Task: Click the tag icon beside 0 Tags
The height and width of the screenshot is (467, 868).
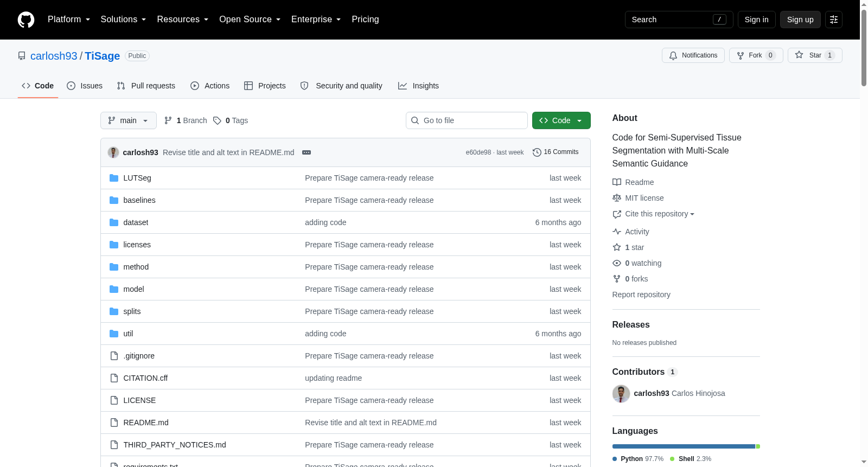Action: click(x=217, y=120)
